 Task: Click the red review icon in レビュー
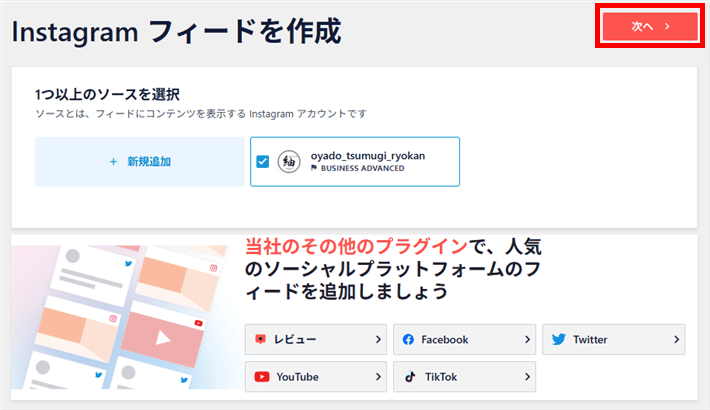(x=260, y=339)
